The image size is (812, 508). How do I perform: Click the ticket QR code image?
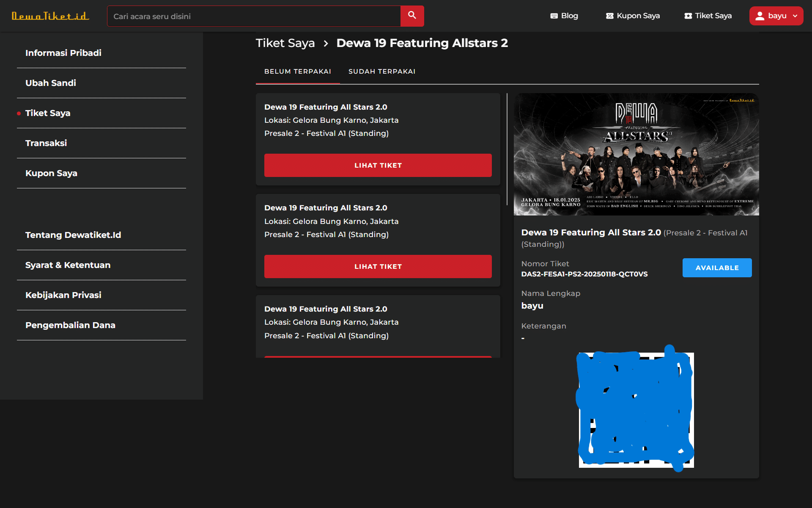click(x=636, y=410)
